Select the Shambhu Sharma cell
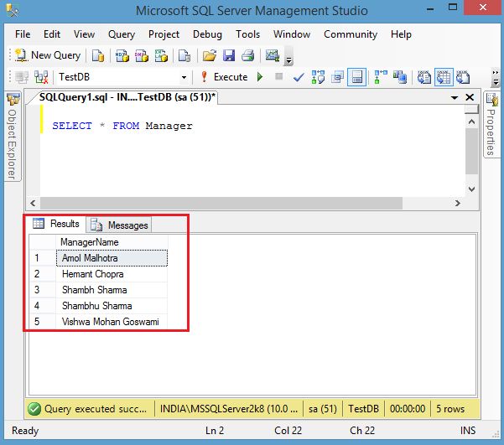 point(112,306)
